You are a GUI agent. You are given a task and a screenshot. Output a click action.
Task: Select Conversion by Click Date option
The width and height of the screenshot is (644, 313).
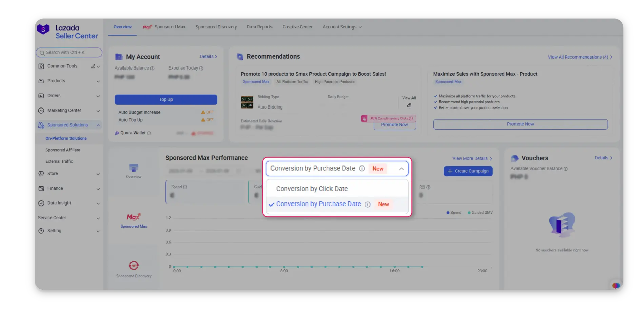pos(312,189)
